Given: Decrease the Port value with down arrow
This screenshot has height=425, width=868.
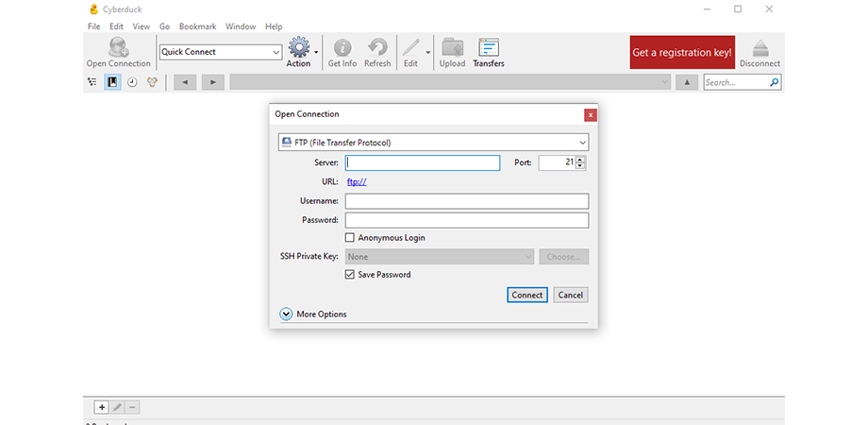Looking at the screenshot, I should tap(580, 166).
